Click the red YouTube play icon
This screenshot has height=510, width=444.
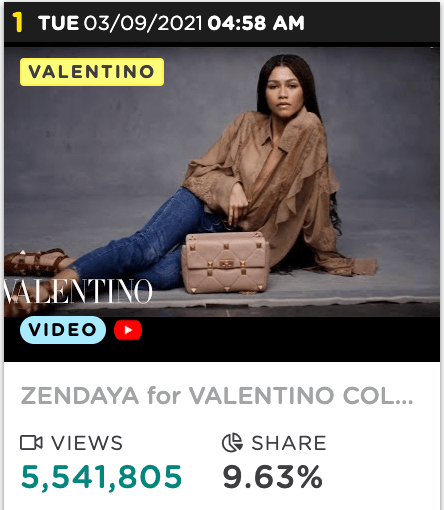[x=128, y=330]
